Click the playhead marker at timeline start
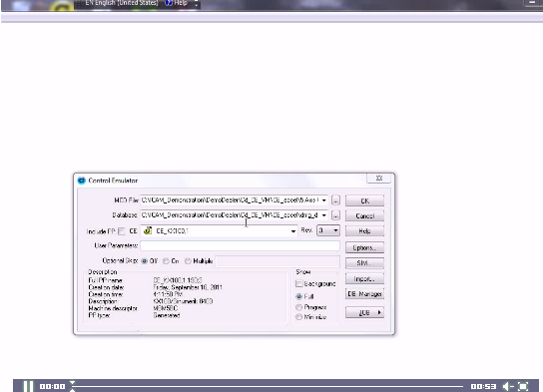The height and width of the screenshot is (392, 543). click(73, 386)
